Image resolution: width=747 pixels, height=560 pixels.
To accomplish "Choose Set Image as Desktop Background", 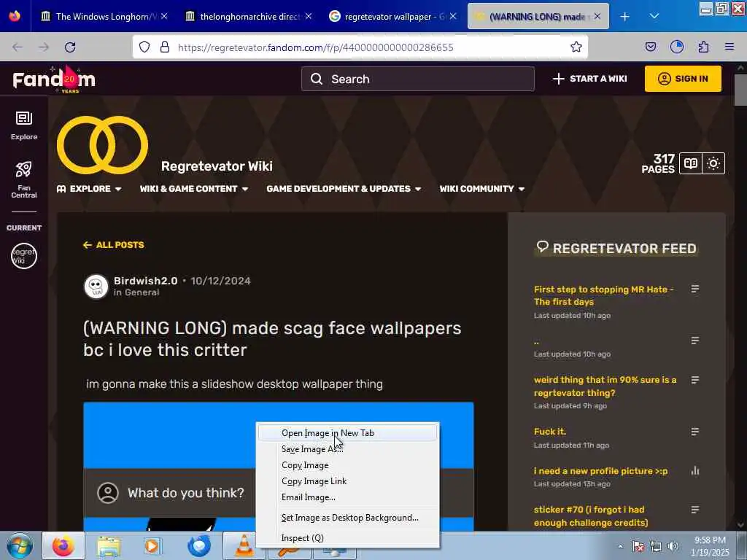I will click(x=347, y=518).
